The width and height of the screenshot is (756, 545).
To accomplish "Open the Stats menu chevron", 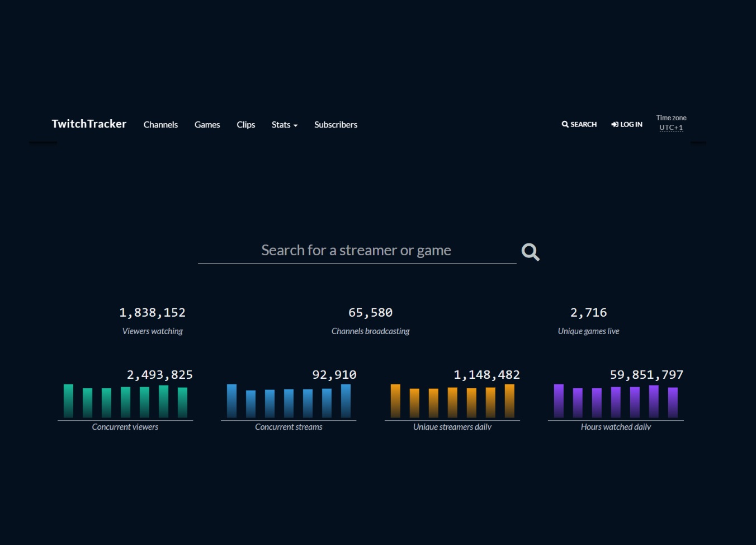I will pos(295,125).
